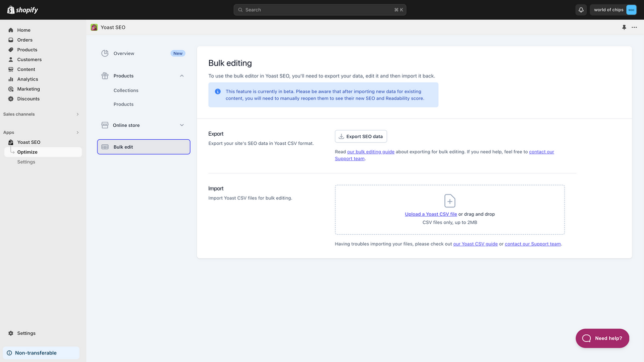The image size is (644, 362).
Task: Click the Bulk edit table icon
Action: point(105,147)
